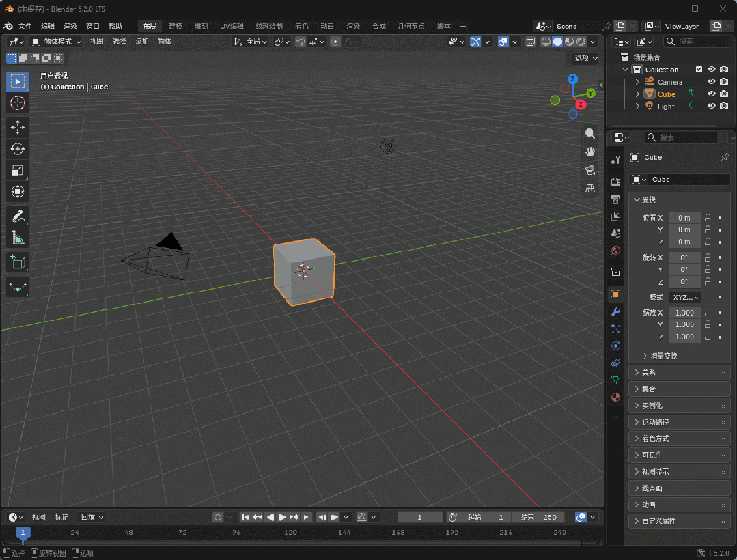Open the 物体模式 mode dropdown
This screenshot has width=737, height=560.
[56, 42]
